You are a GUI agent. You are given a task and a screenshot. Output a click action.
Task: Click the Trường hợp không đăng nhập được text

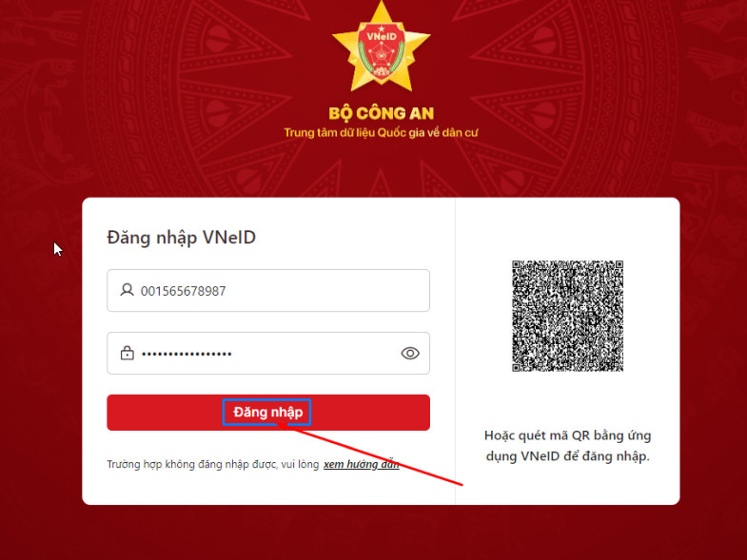(212, 464)
